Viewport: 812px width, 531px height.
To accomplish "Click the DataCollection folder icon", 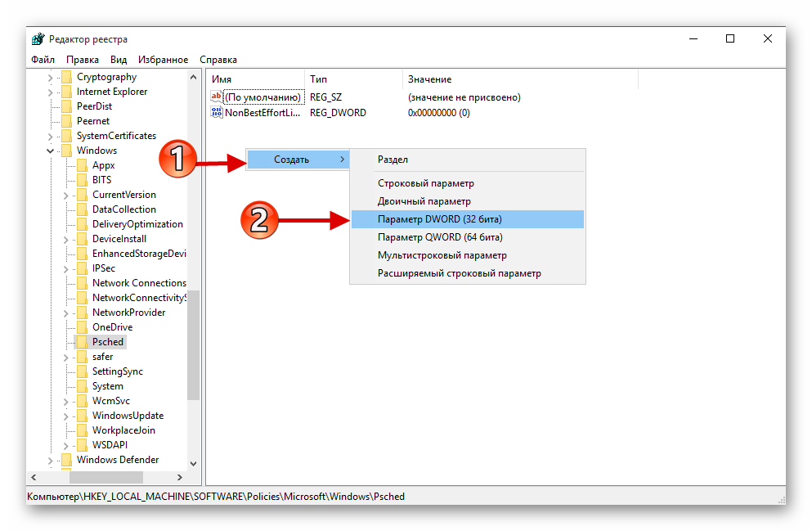I will coord(83,209).
